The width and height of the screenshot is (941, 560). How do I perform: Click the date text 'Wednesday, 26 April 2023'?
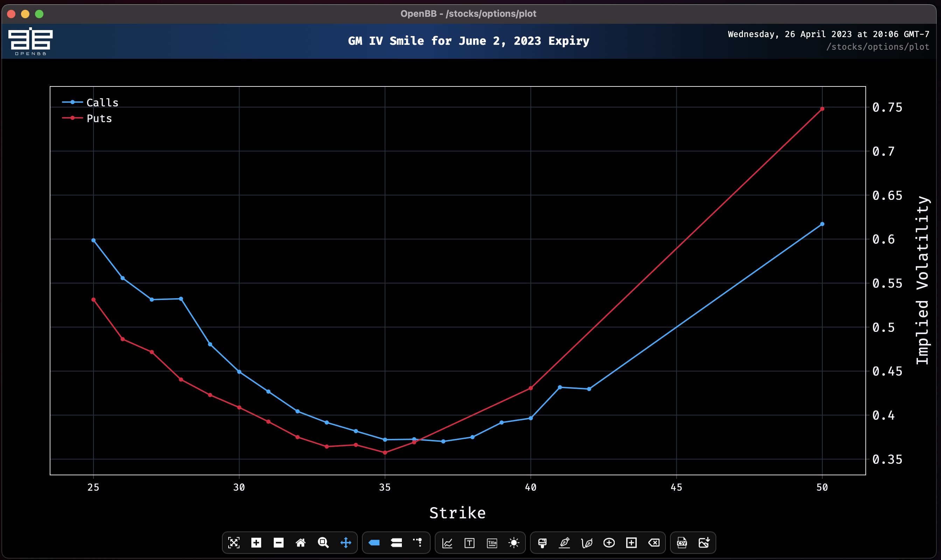pyautogui.click(x=790, y=34)
